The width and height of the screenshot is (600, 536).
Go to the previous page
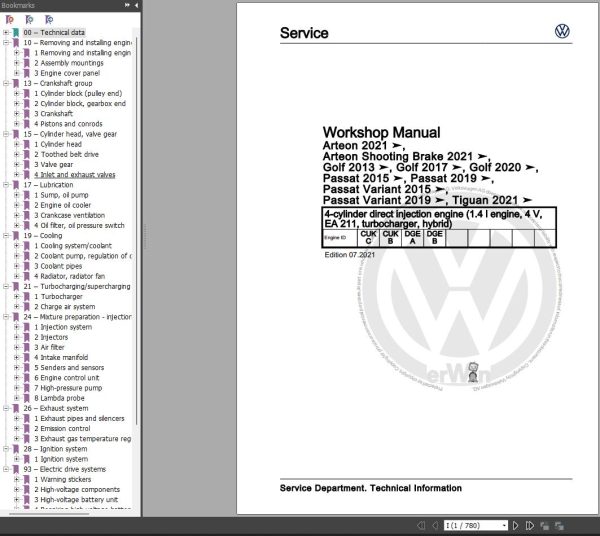tap(435, 525)
